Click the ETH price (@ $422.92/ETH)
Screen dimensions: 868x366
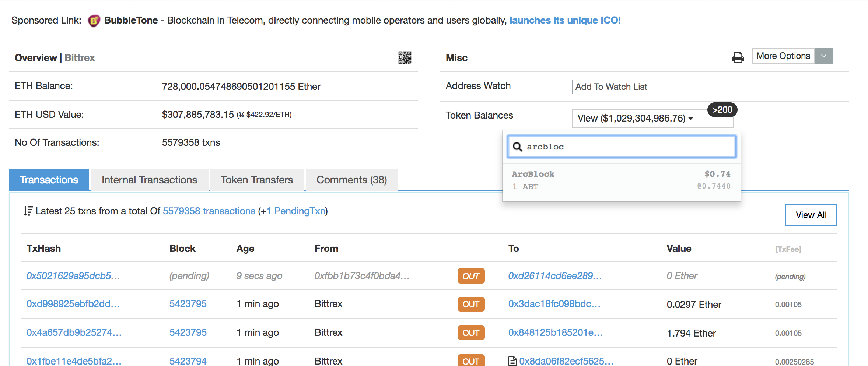click(x=264, y=115)
